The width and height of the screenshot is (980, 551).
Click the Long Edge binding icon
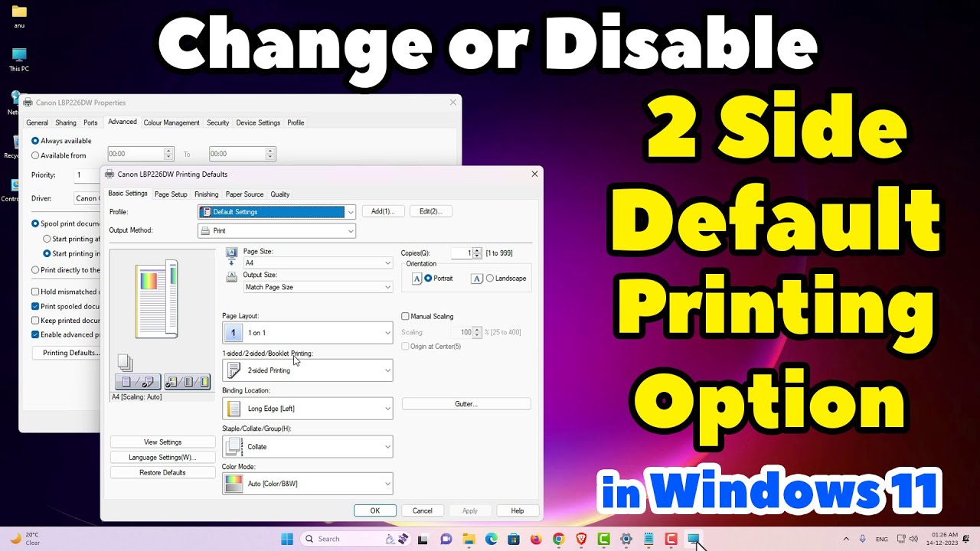pyautogui.click(x=234, y=409)
